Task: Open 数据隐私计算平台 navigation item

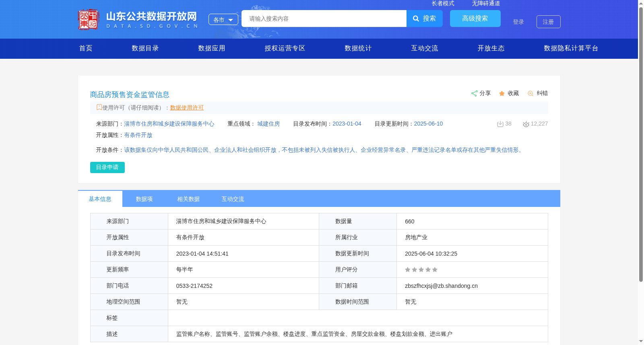Action: coord(571,48)
